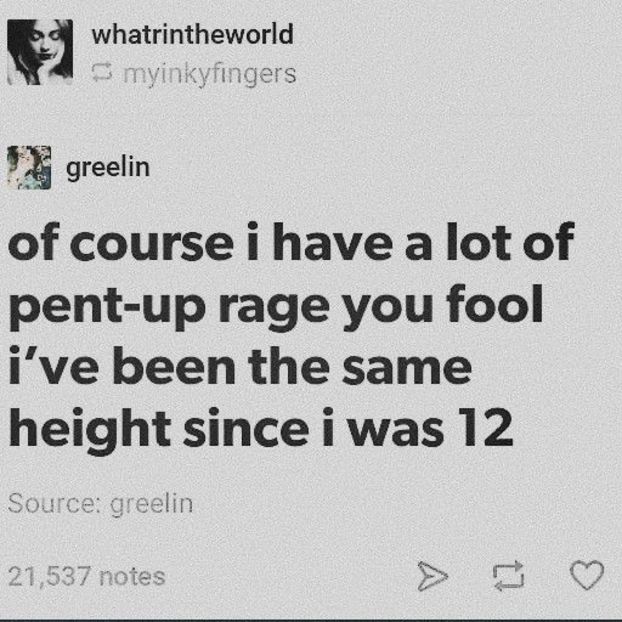Tap the send/share arrow icon

click(433, 576)
